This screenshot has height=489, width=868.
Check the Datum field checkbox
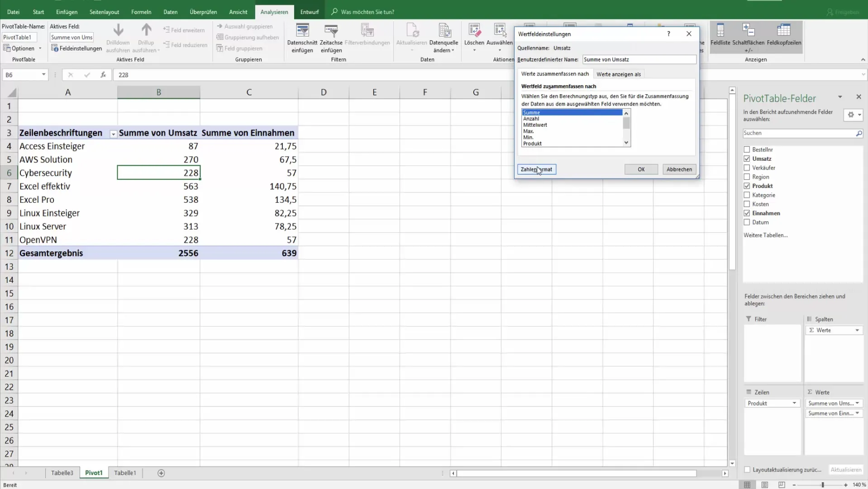[747, 222]
